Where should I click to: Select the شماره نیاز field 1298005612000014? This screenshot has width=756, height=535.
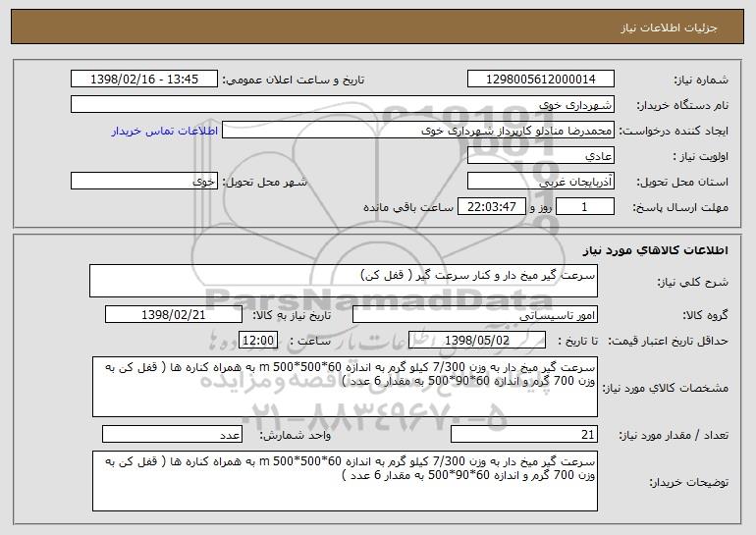(x=540, y=80)
